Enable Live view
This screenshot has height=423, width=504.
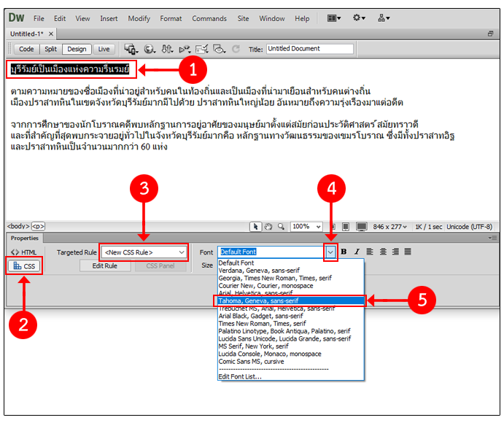point(104,50)
